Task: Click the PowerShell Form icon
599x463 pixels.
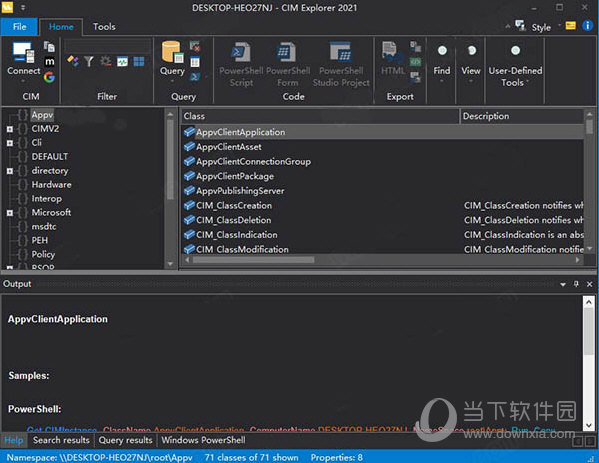Action: tap(287, 52)
